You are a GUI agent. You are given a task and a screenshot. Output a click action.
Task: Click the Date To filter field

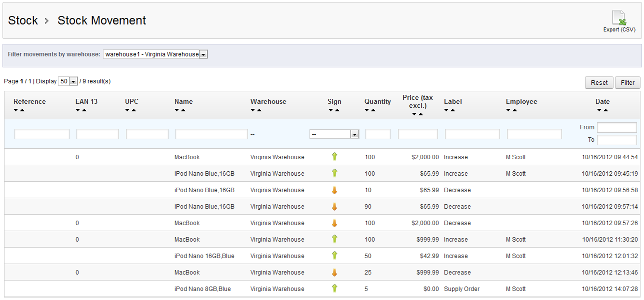(616, 140)
